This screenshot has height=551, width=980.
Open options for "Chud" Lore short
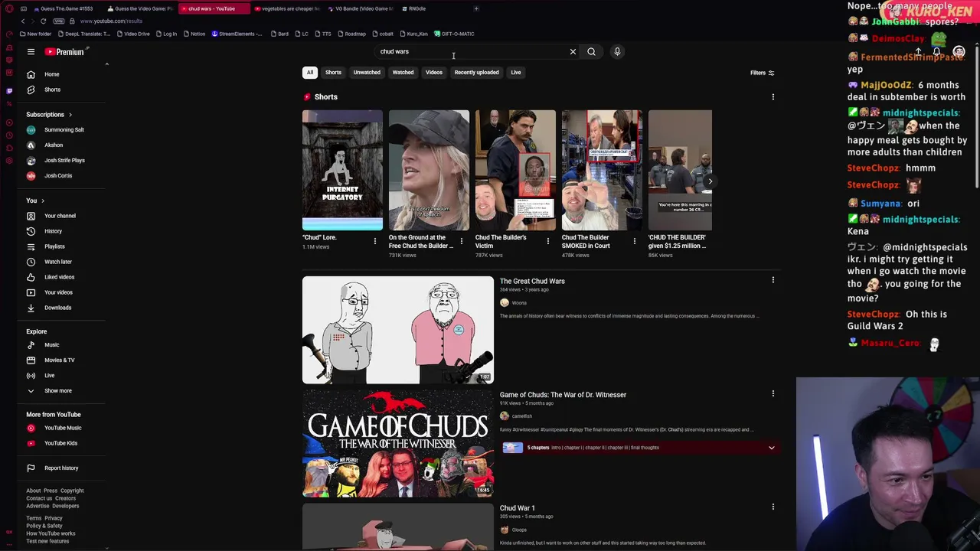(x=375, y=241)
